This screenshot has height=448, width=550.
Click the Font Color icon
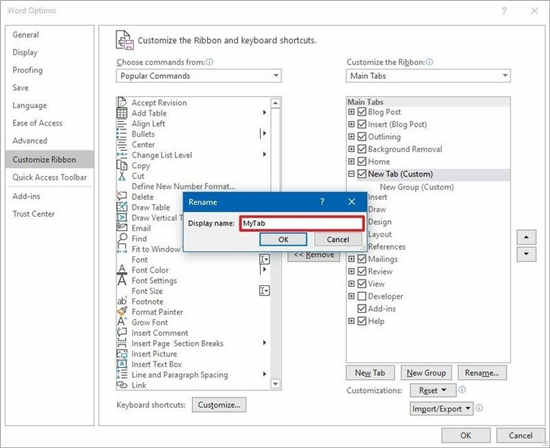[x=122, y=269]
